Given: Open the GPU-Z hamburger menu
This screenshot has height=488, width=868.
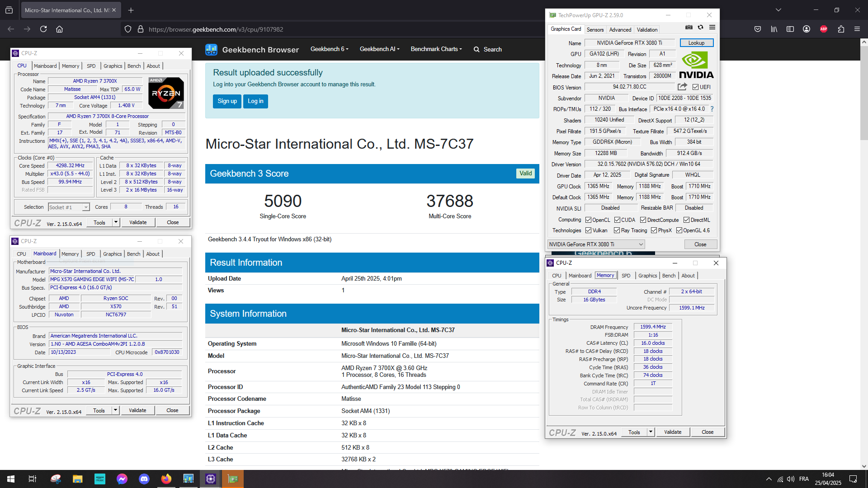Looking at the screenshot, I should click(x=712, y=28).
